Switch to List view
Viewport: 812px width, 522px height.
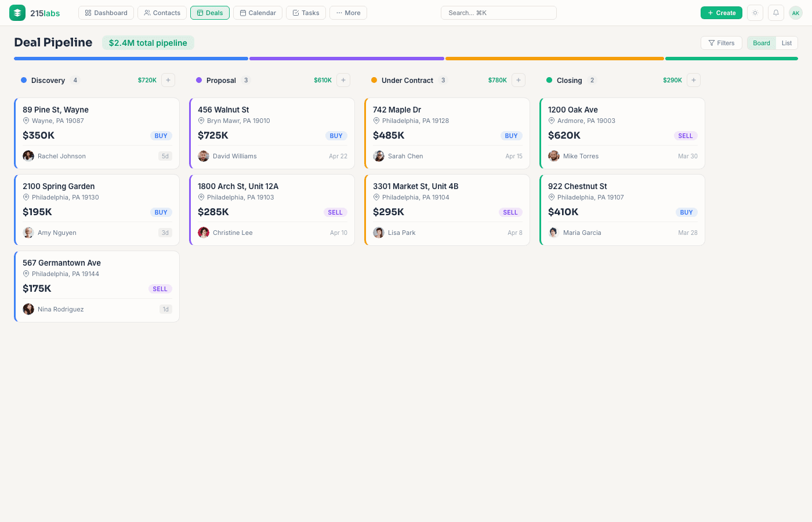click(786, 42)
